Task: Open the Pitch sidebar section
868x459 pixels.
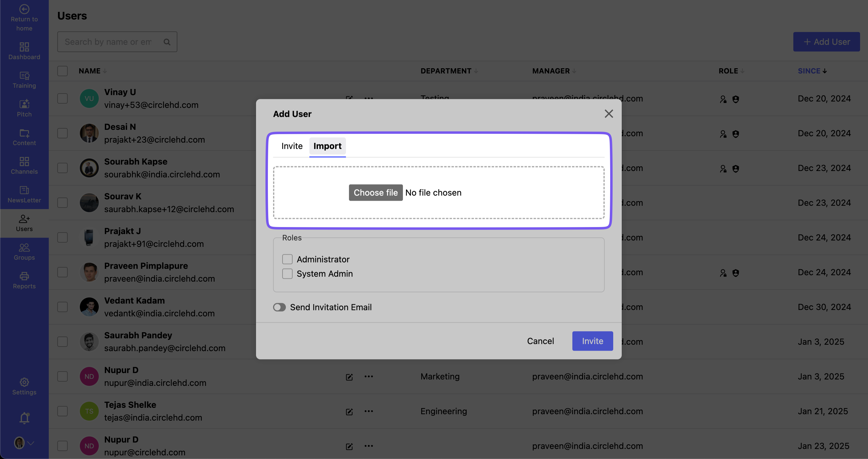Action: (24, 108)
